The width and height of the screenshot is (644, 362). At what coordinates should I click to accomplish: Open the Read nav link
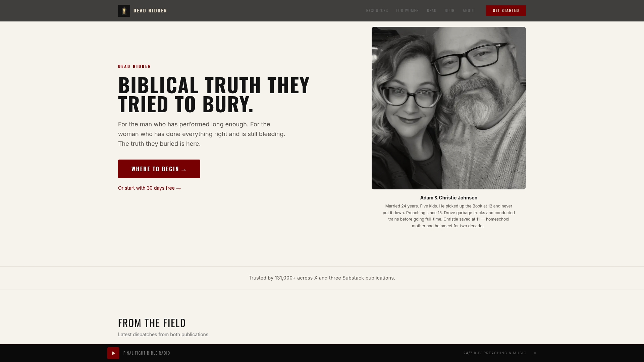tap(432, 11)
